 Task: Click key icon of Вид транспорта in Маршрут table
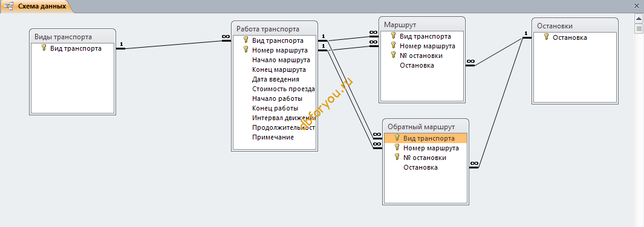pyautogui.click(x=393, y=36)
